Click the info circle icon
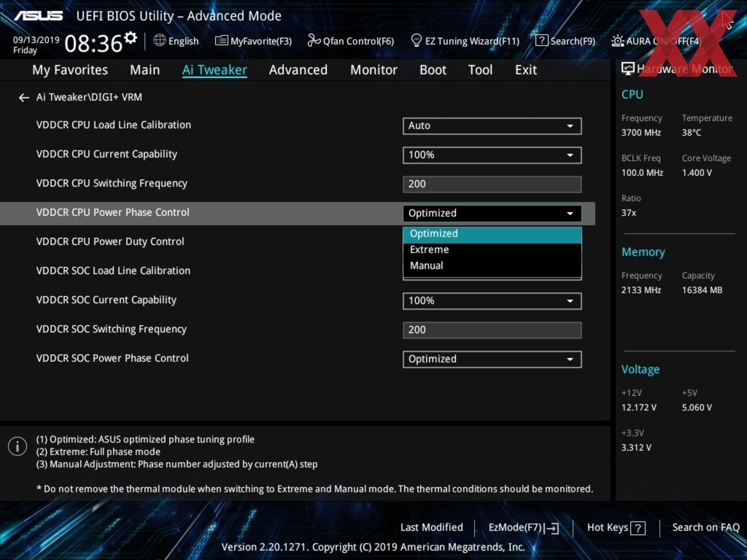747x560 pixels. (18, 446)
